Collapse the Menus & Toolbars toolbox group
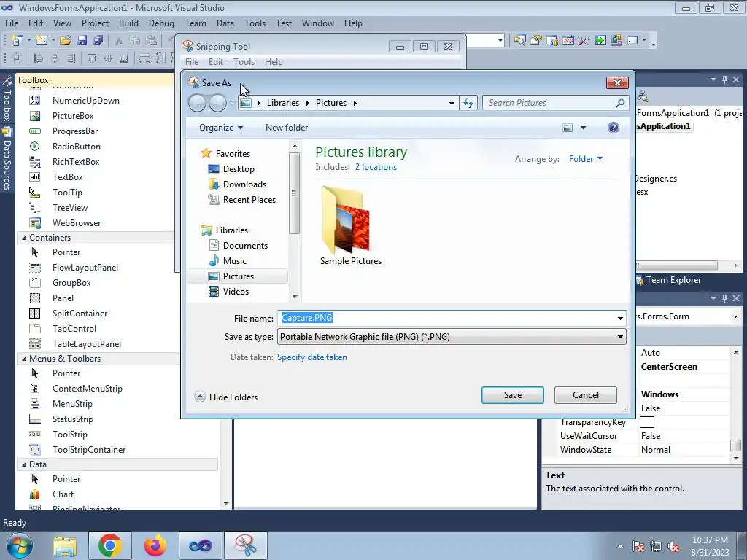Image resolution: width=747 pixels, height=560 pixels. click(24, 359)
